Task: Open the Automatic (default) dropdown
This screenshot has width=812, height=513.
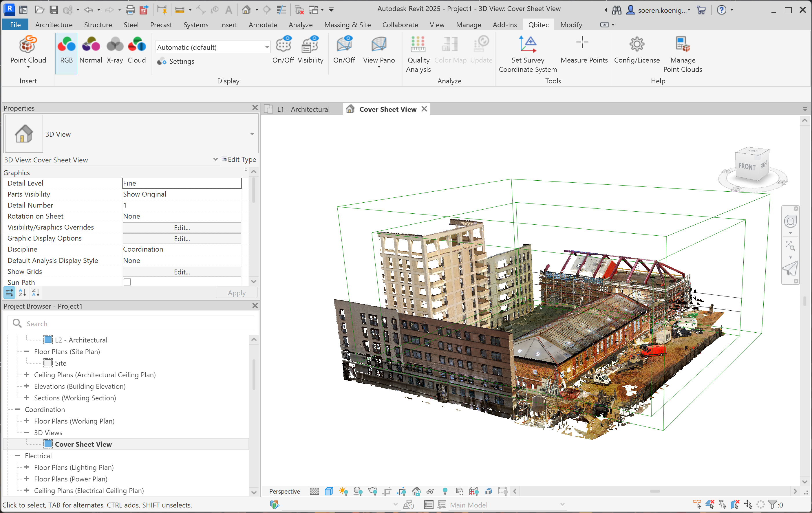Action: pyautogui.click(x=267, y=47)
